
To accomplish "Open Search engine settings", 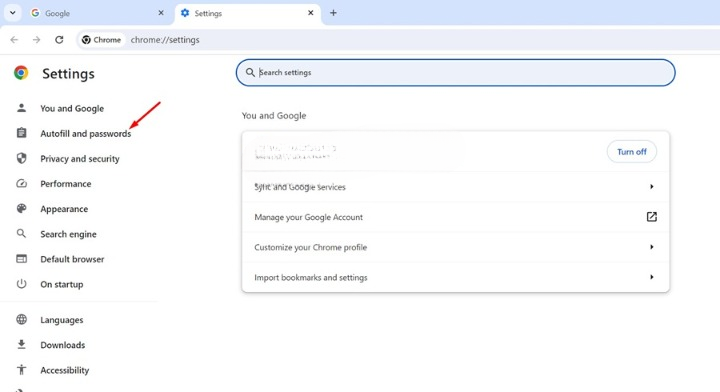I will tap(68, 234).
